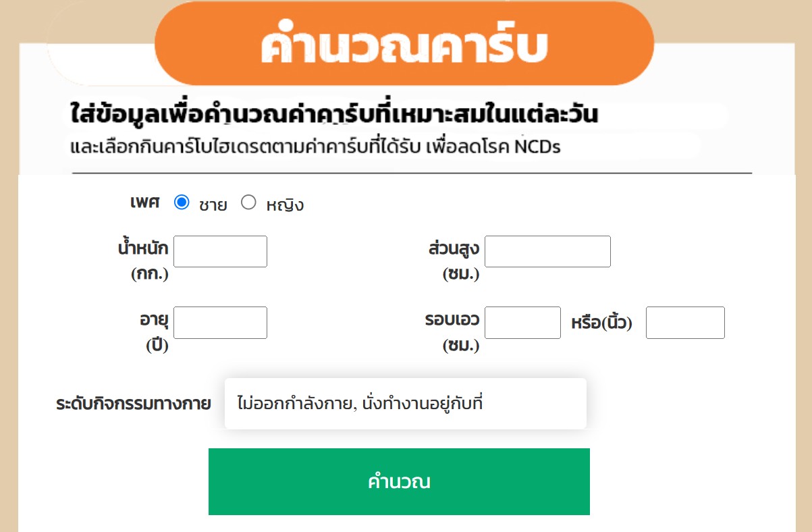Click the orange คำนวณคาร์บ header banner

tap(404, 45)
